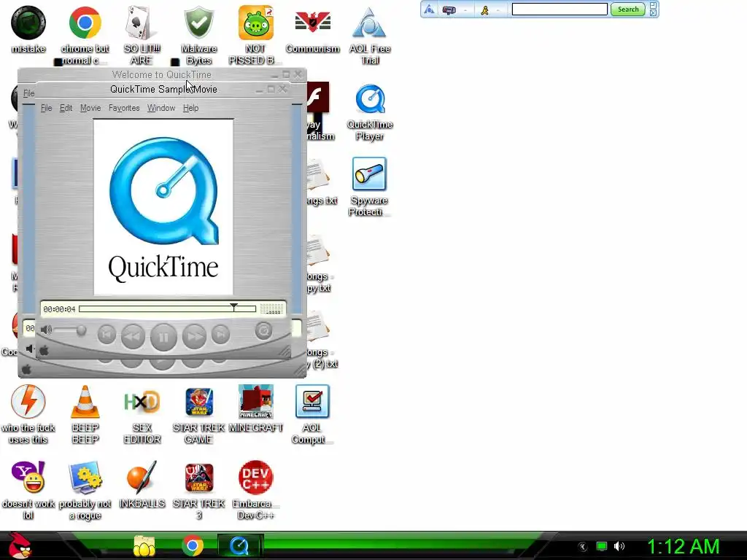Viewport: 747px width, 560px height.
Task: Select the Malware Bytes desktop icon
Action: point(198,34)
